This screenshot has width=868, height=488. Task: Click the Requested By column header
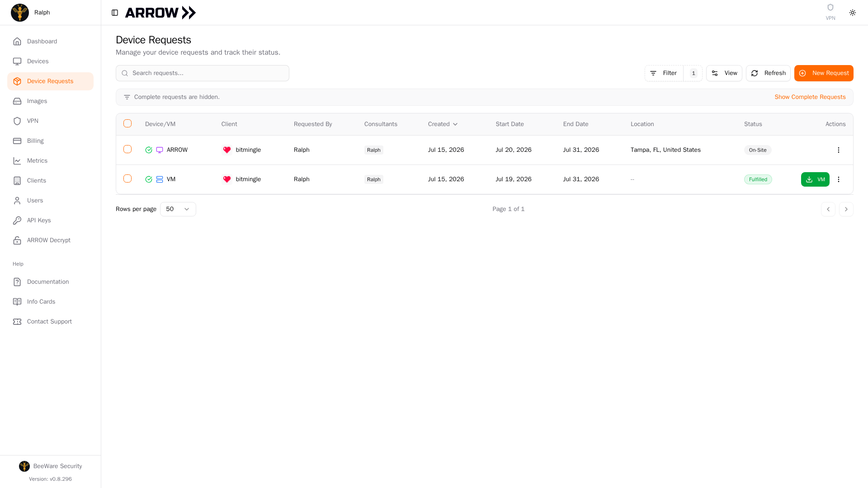pyautogui.click(x=312, y=124)
